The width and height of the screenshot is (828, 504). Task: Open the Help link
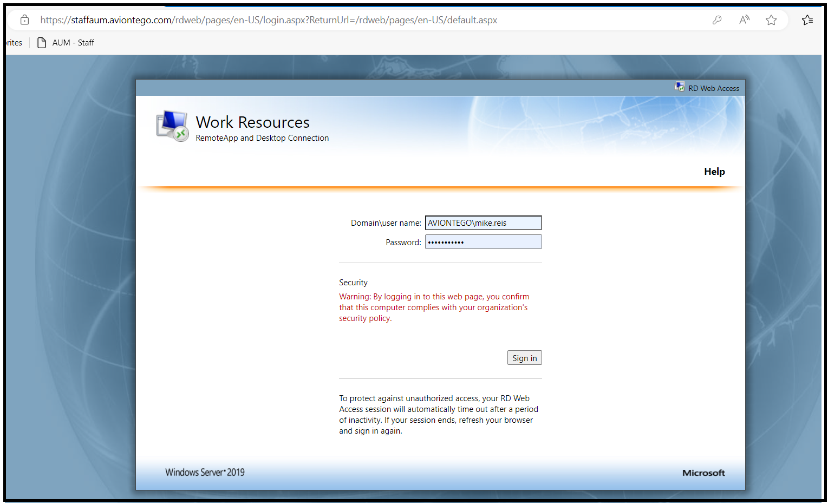714,172
